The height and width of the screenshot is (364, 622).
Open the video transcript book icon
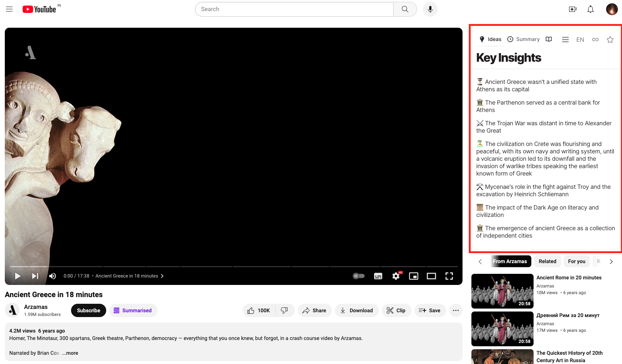549,39
